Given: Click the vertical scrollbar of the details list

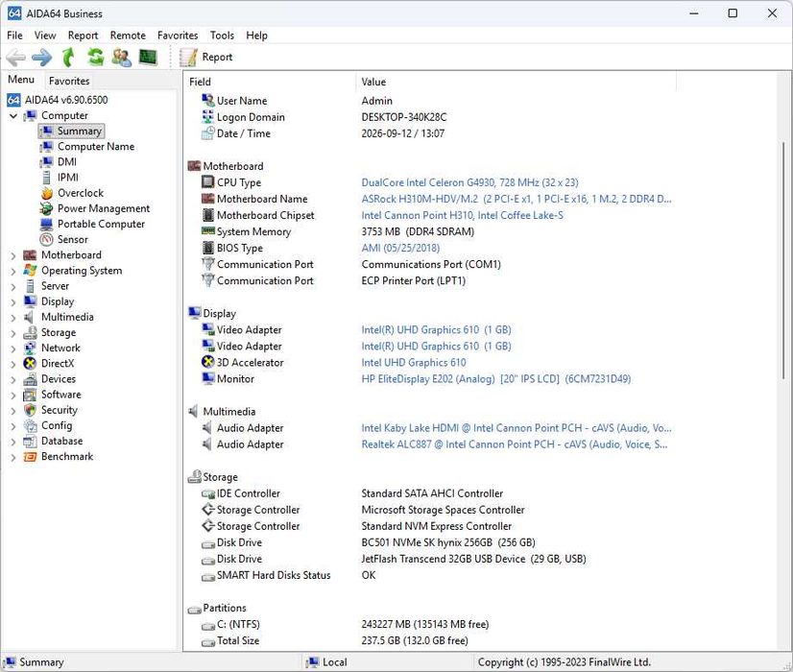Looking at the screenshot, I should 784,260.
